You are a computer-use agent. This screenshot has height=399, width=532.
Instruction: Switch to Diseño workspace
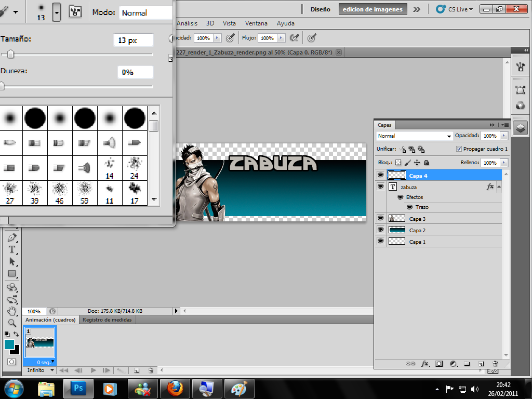[x=320, y=9]
